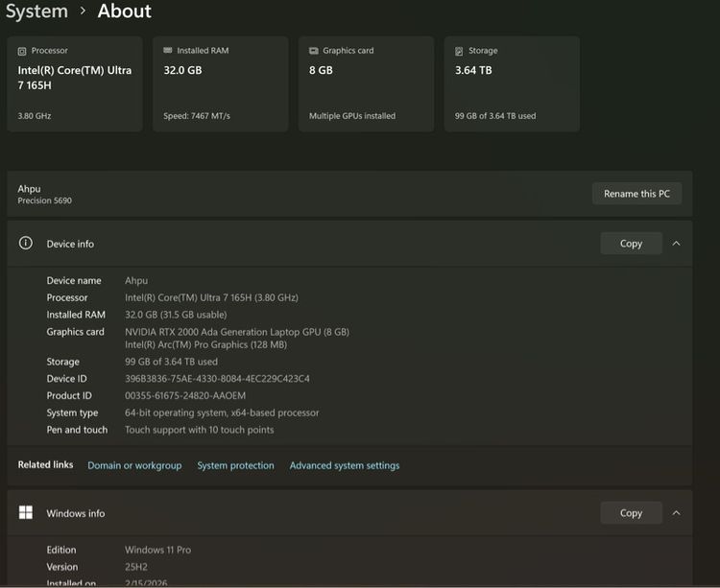Viewport: 720px width, 588px height.
Task: Click the 3.64 TB storage heading
Action: coord(473,70)
